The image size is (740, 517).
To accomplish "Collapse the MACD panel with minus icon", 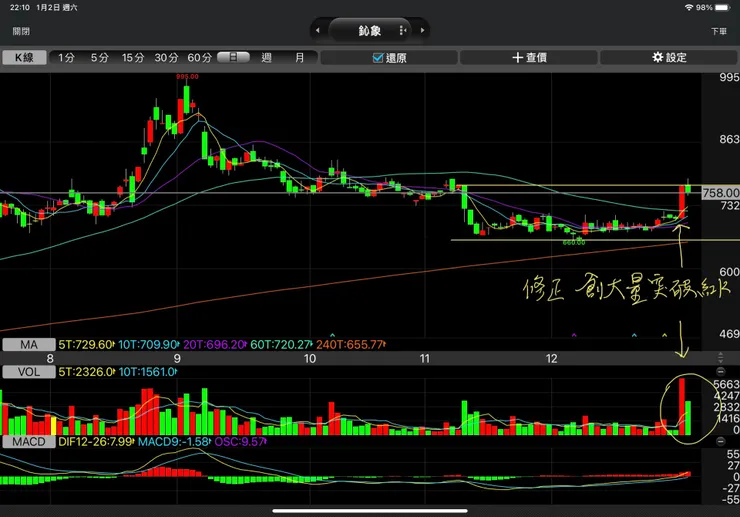I will click(x=721, y=441).
